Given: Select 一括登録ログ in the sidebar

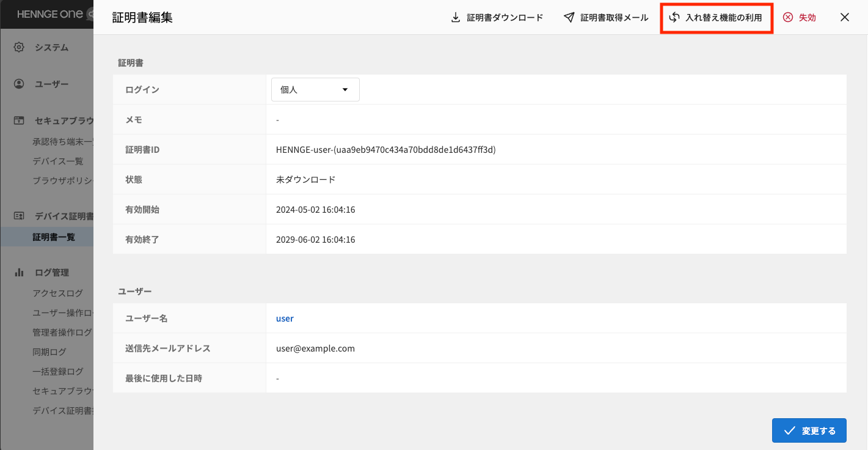Looking at the screenshot, I should tap(58, 371).
